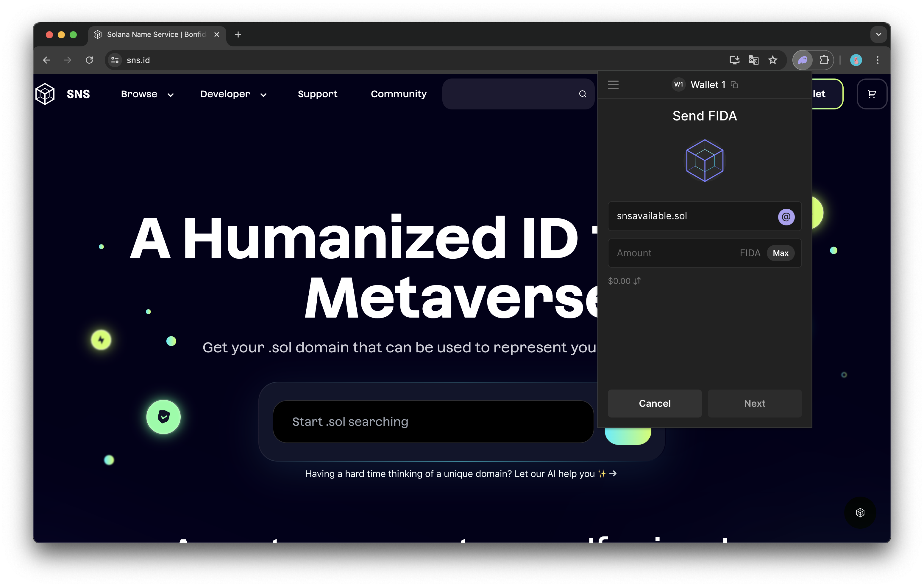The width and height of the screenshot is (924, 587).
Task: Click the SNS cube logo
Action: pyautogui.click(x=45, y=94)
